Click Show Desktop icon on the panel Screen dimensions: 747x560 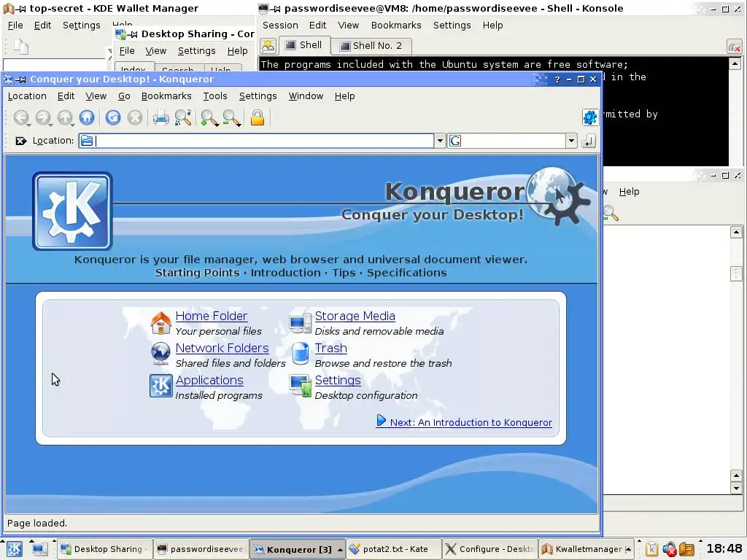[39, 550]
